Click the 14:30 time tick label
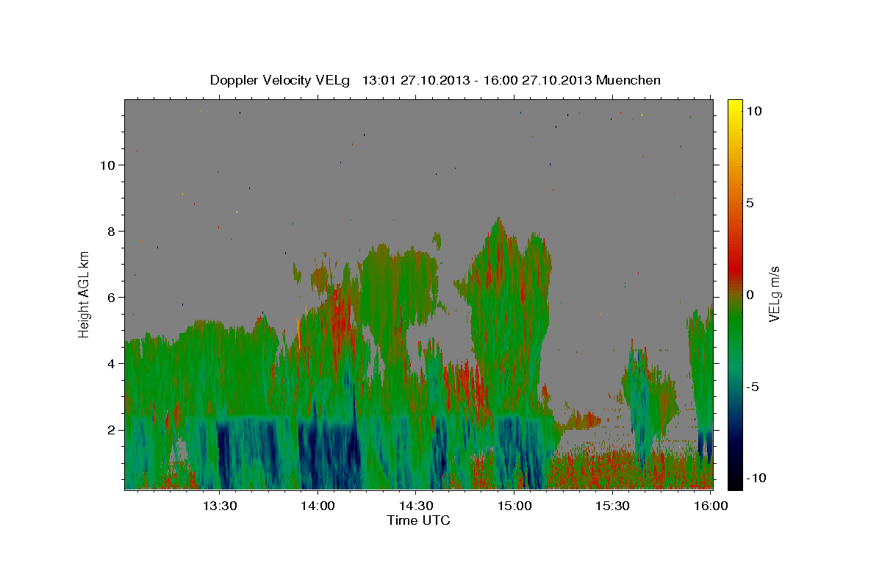The width and height of the screenshot is (882, 588). click(x=416, y=506)
